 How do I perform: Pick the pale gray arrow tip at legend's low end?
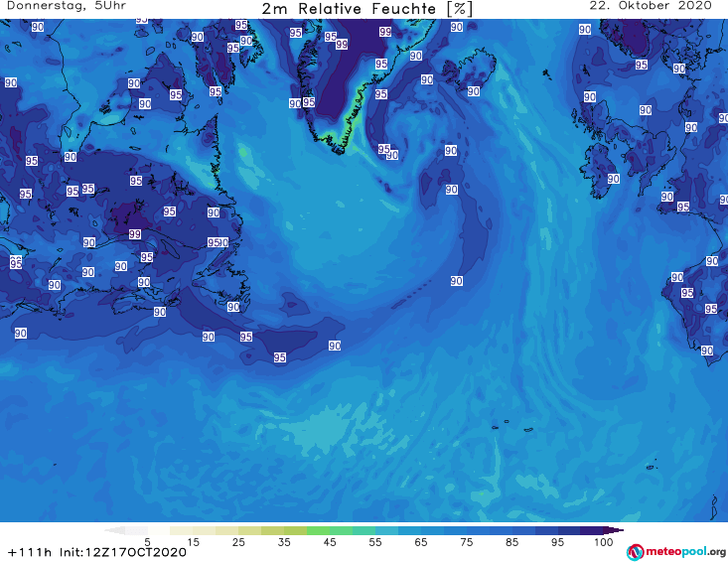114,530
